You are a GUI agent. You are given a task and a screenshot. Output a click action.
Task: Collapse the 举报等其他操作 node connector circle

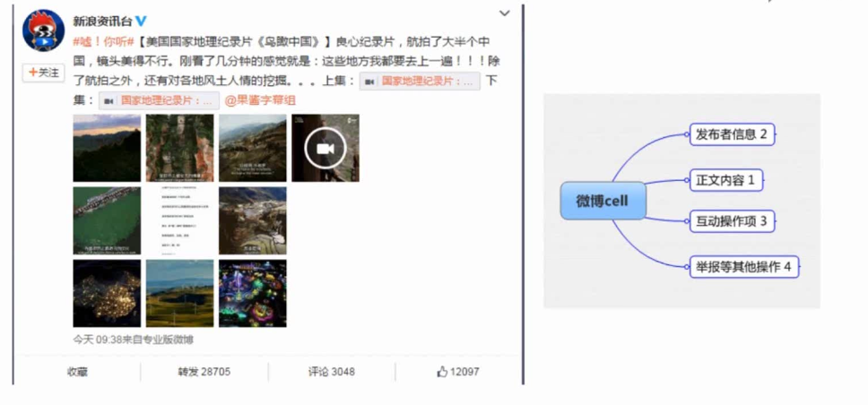click(687, 267)
